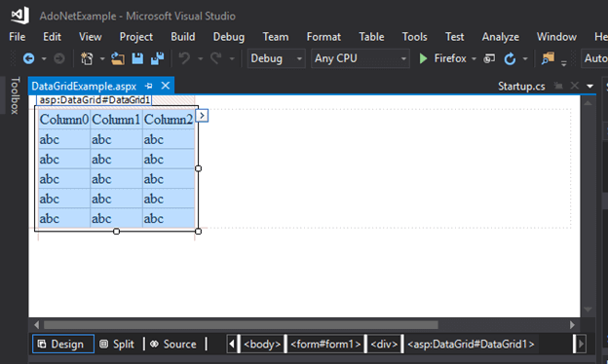Switch to the Startup.cs tab
608x364 pixels.
pos(521,86)
